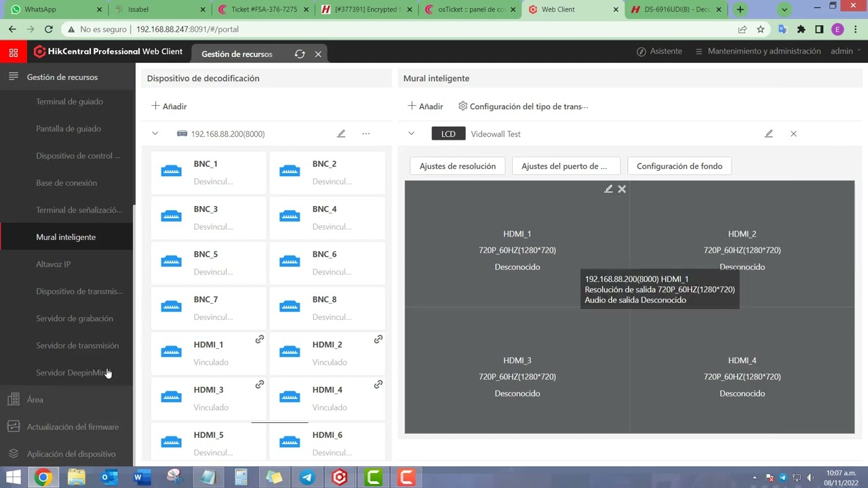Select Terminal de guiado in sidebar
Image resolution: width=868 pixels, height=488 pixels.
click(69, 102)
